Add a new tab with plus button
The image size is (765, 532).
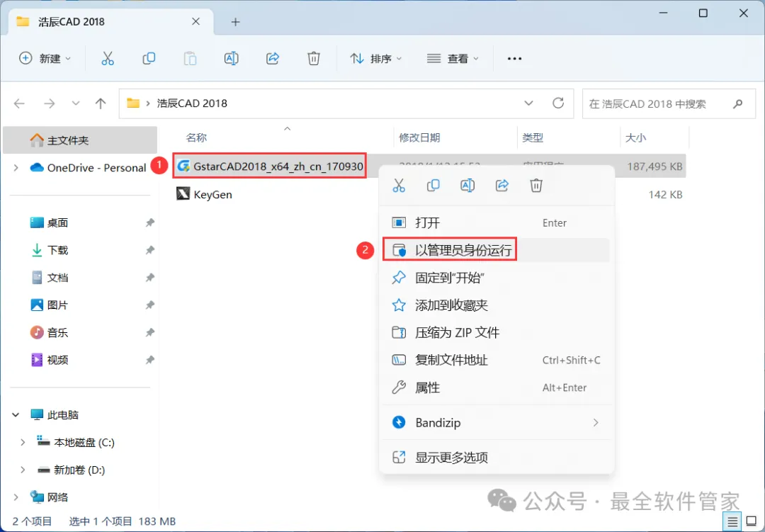tap(236, 22)
